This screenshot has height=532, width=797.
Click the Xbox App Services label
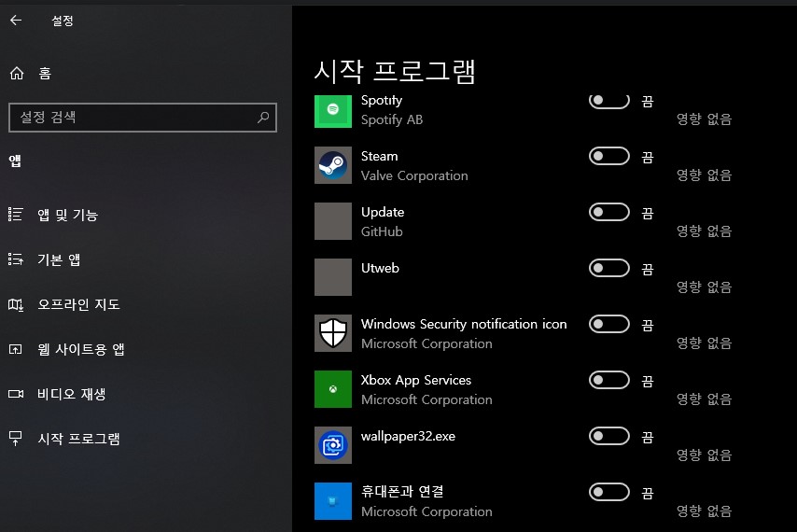click(416, 380)
